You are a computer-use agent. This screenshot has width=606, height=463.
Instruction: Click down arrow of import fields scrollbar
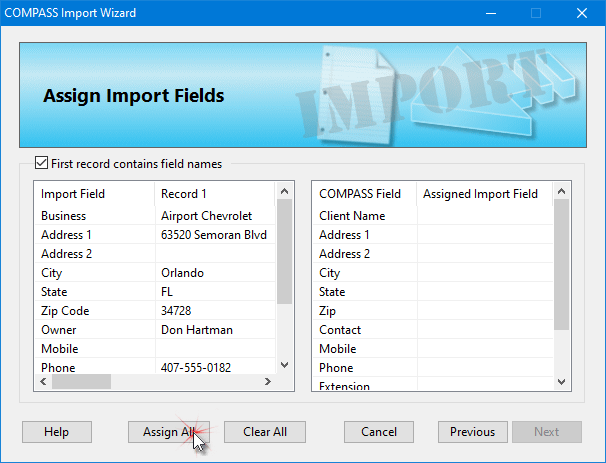coord(284,364)
